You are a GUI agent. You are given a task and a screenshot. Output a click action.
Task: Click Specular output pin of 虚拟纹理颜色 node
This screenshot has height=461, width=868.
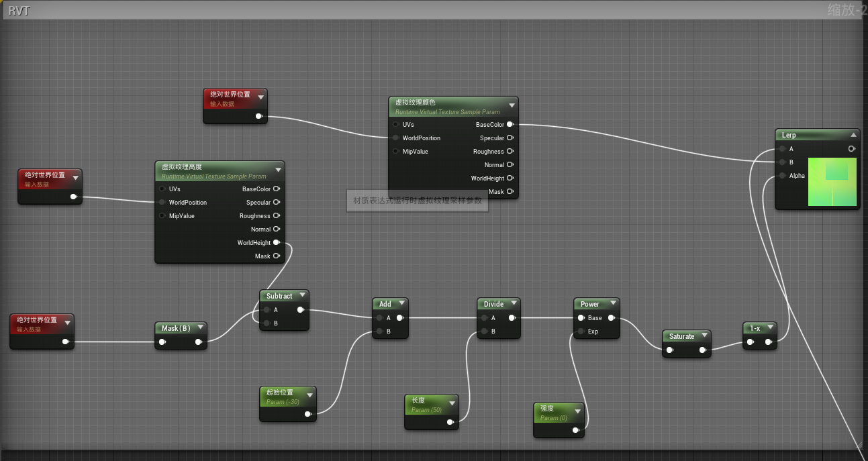(510, 138)
